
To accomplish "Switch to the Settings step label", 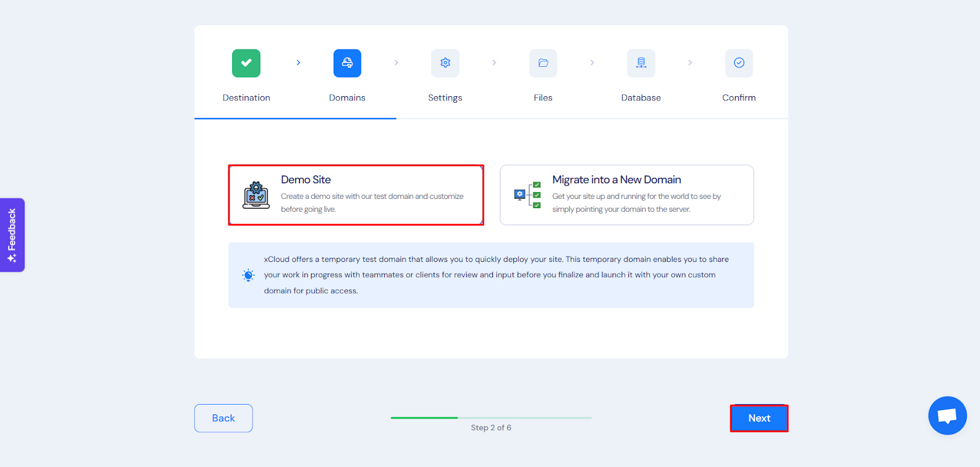I will pos(445,98).
